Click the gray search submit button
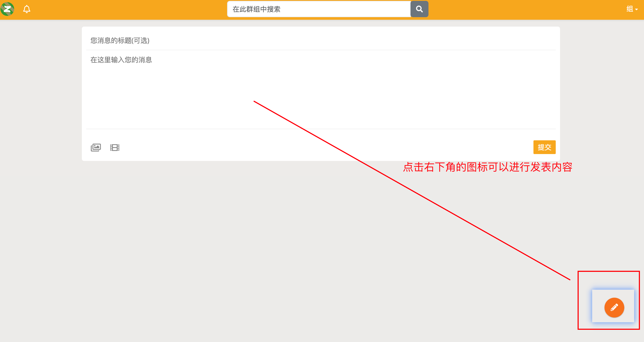The width and height of the screenshot is (644, 342). (x=419, y=9)
